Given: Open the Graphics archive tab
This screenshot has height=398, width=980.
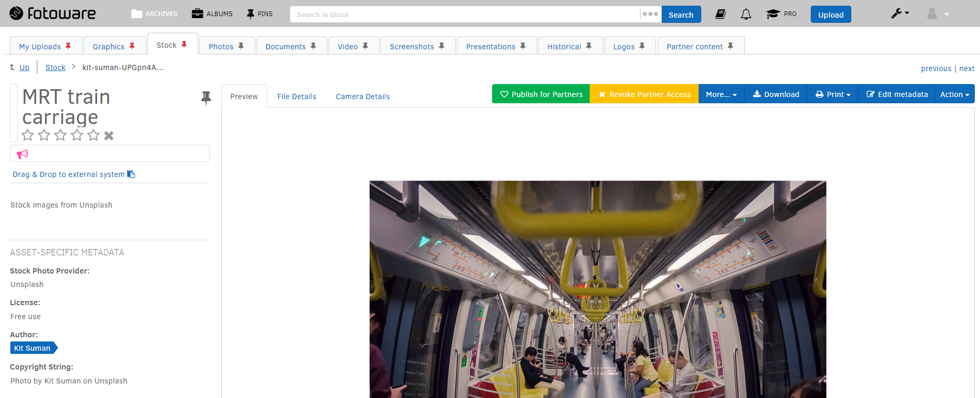Looking at the screenshot, I should 108,46.
